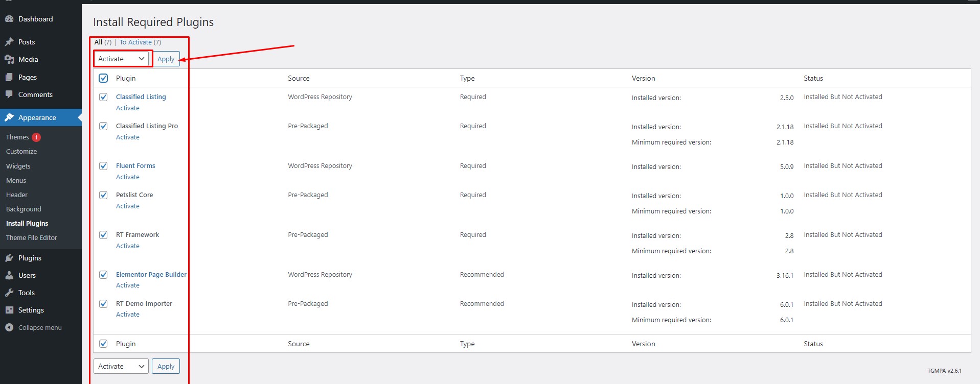
Task: Open the Header submenu item
Action: (17, 195)
